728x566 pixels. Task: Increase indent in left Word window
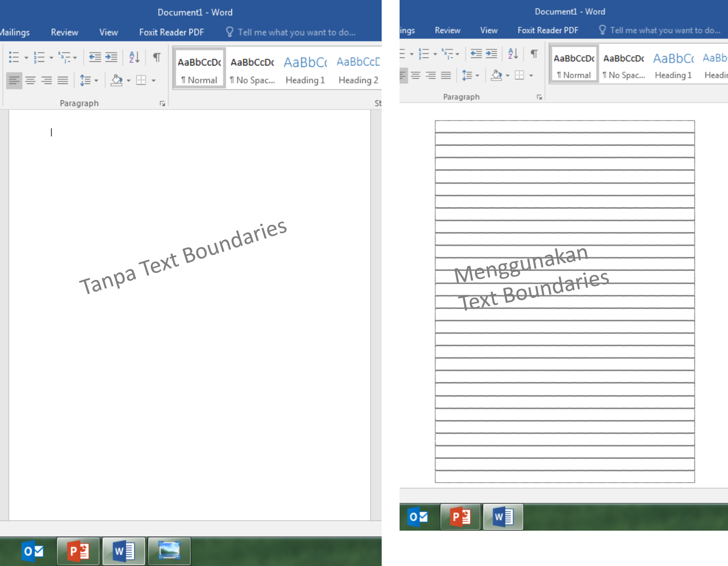[111, 57]
